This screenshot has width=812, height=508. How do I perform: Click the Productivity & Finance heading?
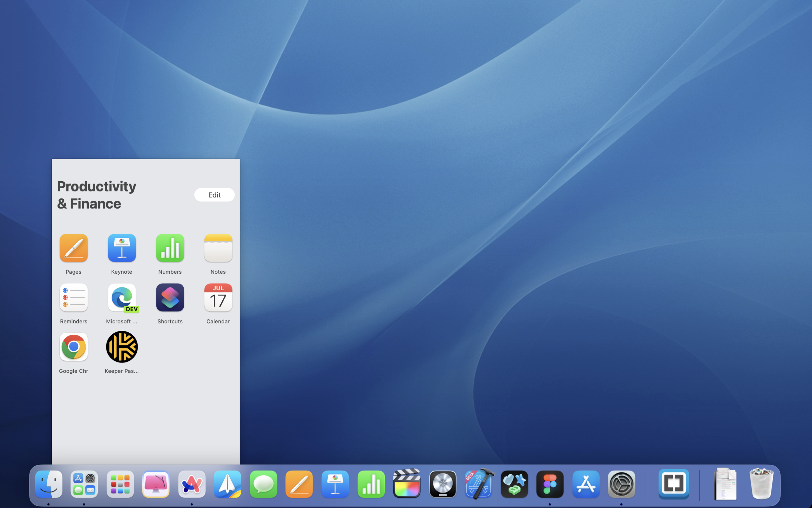pyautogui.click(x=97, y=195)
